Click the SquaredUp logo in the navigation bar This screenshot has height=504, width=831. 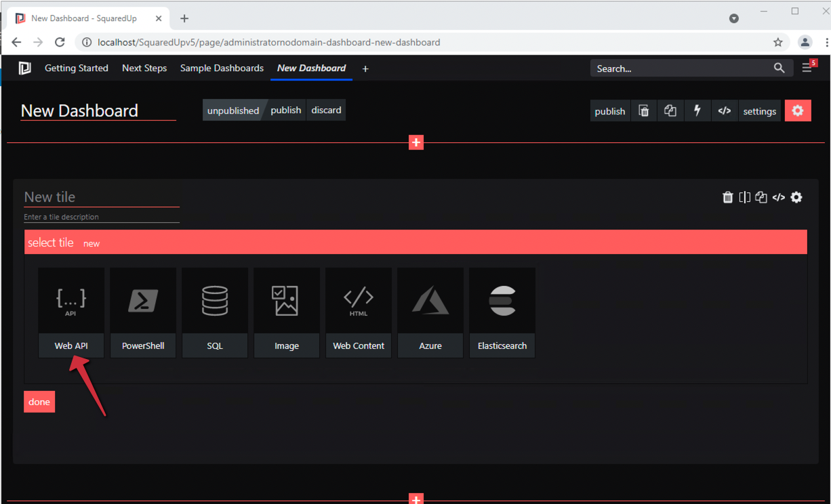click(25, 68)
